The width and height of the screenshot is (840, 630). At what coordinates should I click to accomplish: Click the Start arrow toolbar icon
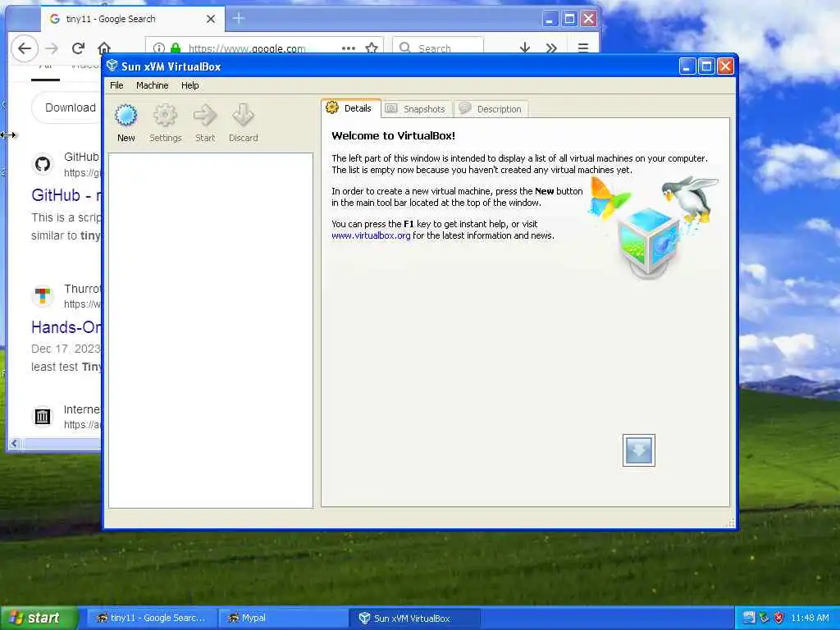click(x=204, y=115)
